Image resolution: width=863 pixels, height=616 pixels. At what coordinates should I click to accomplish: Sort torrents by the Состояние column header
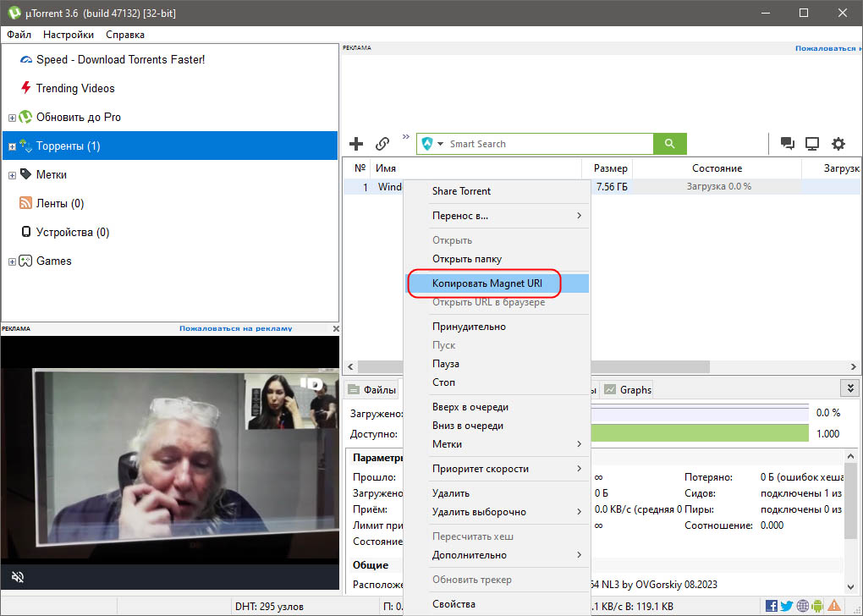click(x=717, y=168)
